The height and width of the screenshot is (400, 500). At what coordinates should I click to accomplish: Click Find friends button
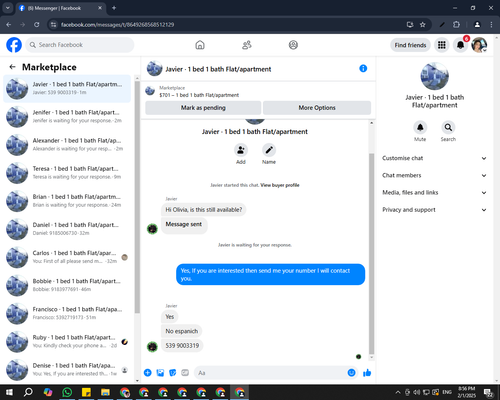(x=410, y=45)
